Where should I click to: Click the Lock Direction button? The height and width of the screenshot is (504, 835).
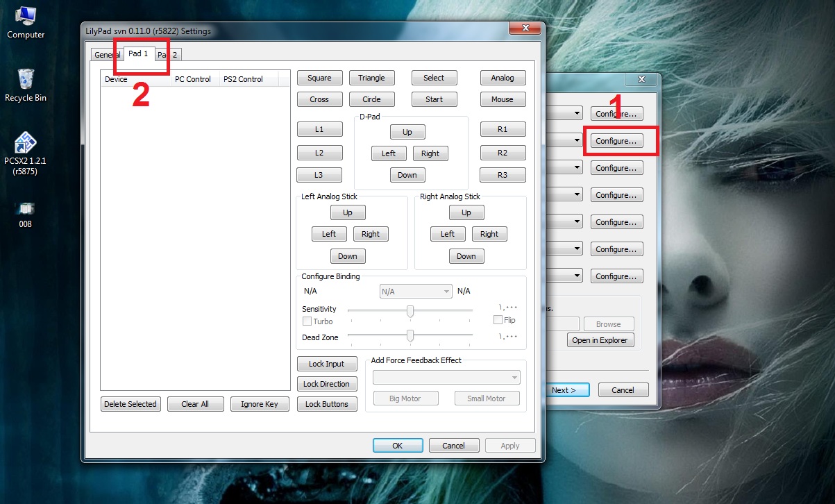pyautogui.click(x=326, y=384)
